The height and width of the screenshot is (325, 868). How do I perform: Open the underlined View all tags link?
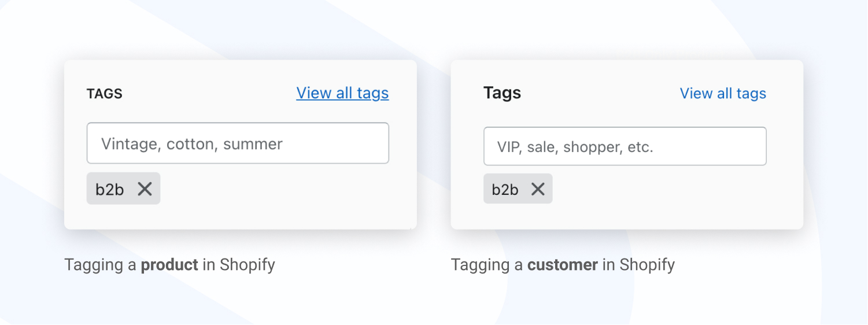pyautogui.click(x=342, y=93)
